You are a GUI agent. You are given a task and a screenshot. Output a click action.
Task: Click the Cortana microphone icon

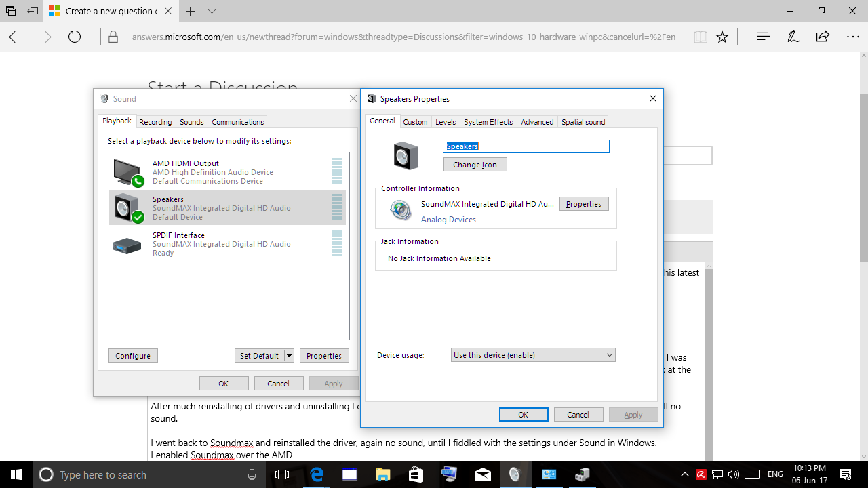(x=252, y=474)
